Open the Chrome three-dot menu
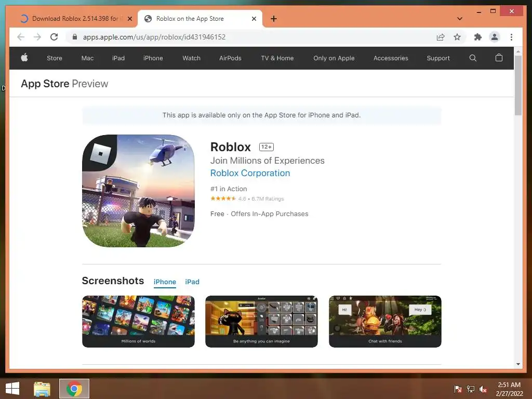 pyautogui.click(x=511, y=37)
